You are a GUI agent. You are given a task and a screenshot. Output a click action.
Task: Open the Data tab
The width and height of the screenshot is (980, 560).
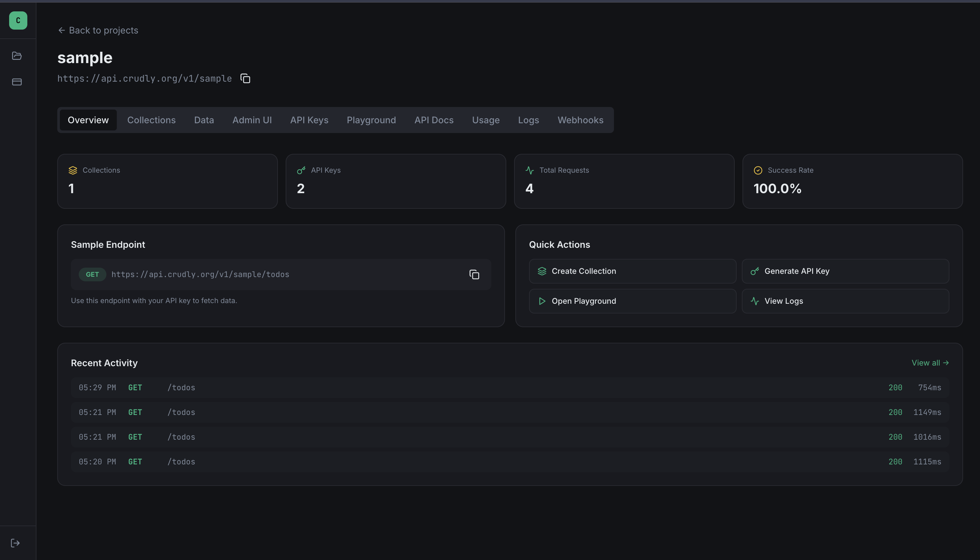pos(204,120)
